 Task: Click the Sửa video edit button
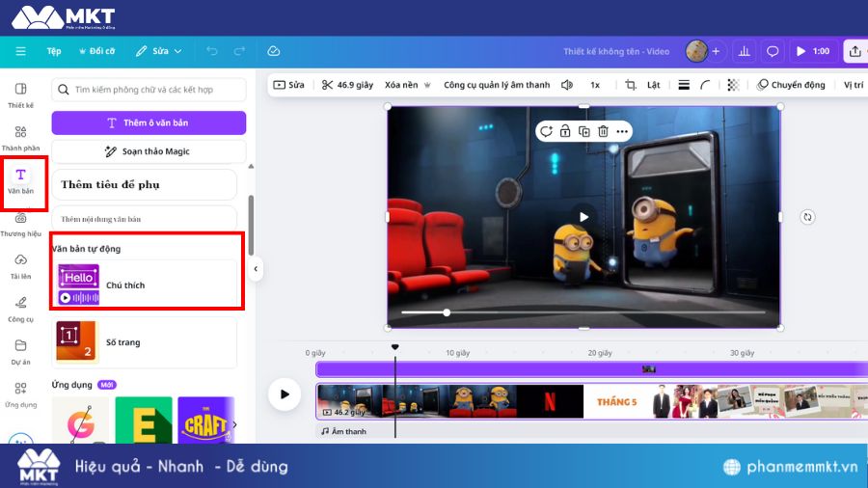tap(289, 85)
